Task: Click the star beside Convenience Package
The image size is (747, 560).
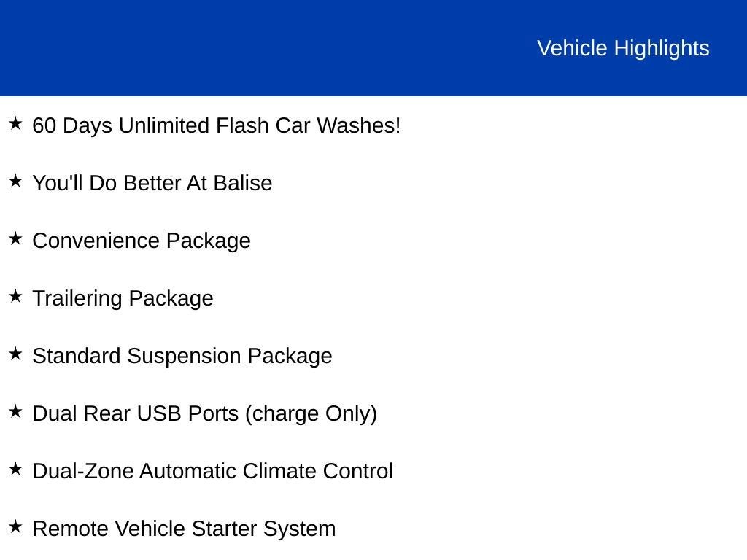Action: tap(15, 238)
